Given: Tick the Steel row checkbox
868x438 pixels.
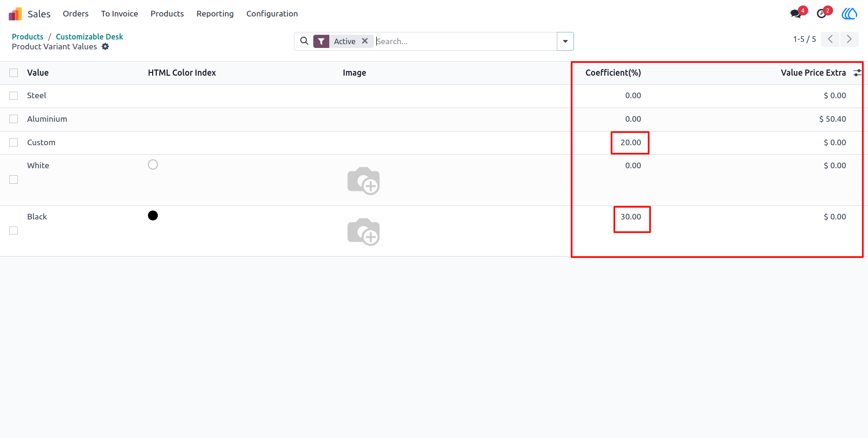Looking at the screenshot, I should coord(14,96).
